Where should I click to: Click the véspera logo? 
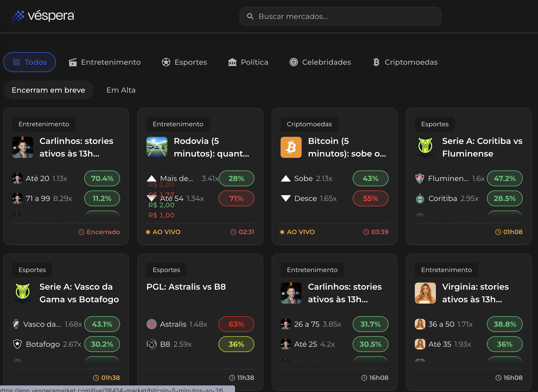43,16
